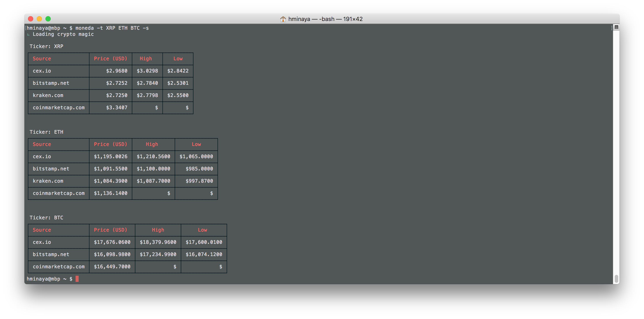Click the 'moneda -t XRP ETH BTC -s' command
The image size is (644, 319).
point(112,28)
